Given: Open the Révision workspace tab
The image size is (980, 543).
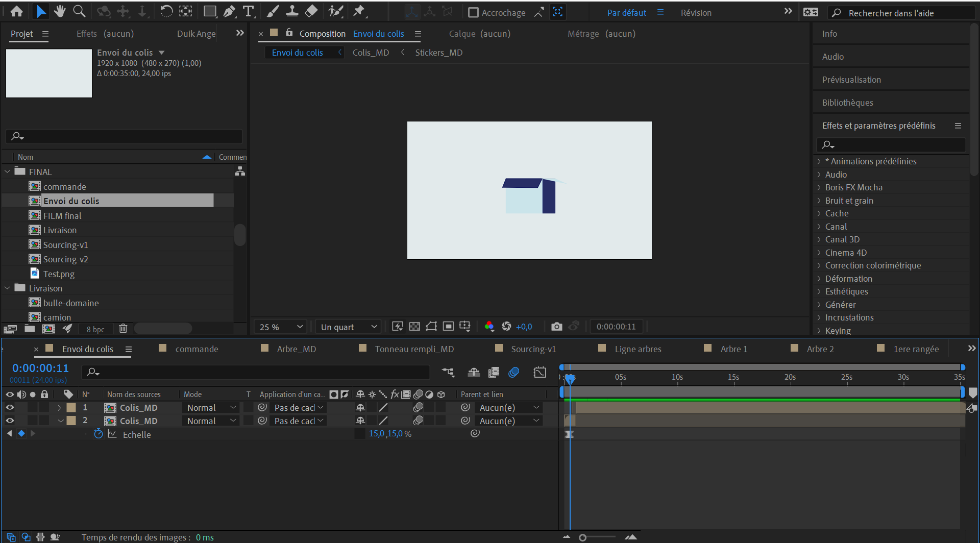Looking at the screenshot, I should [696, 13].
